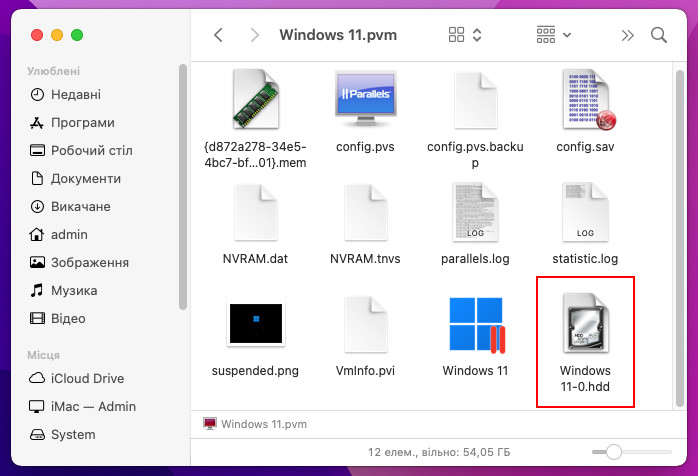The image size is (698, 476).
Task: Click the statistic.log file name
Action: (585, 259)
